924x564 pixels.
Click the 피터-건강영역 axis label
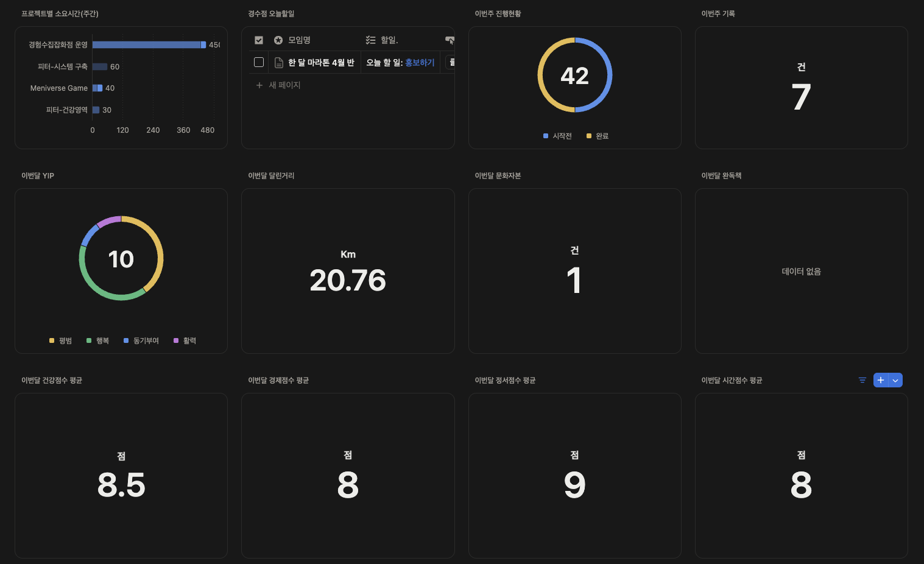[x=67, y=110]
